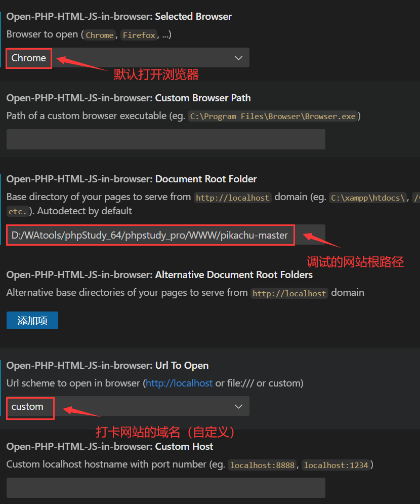
Task: Focus the Custom Browser Path text field
Action: [x=165, y=139]
